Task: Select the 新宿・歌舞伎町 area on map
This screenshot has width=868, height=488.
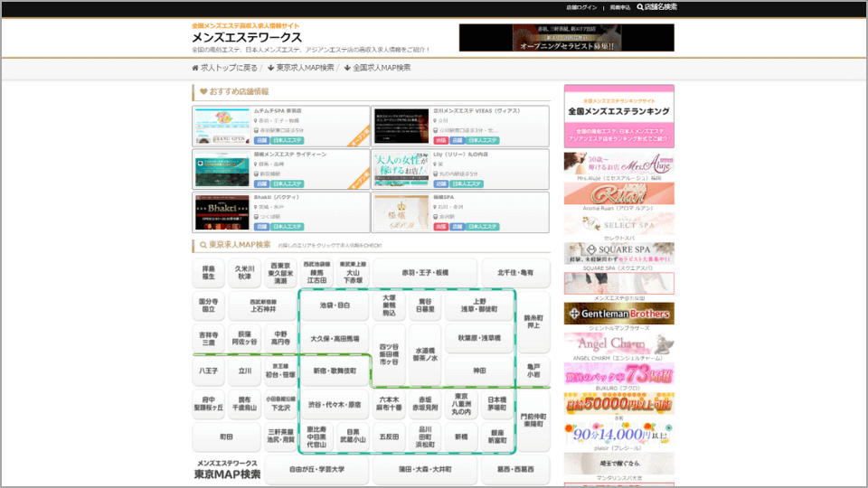Action: 334,371
